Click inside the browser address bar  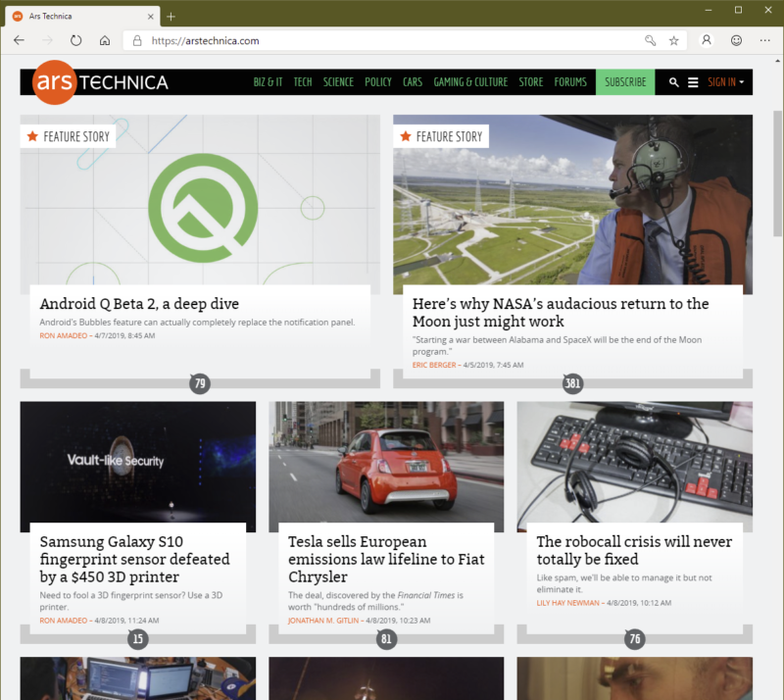coord(343,41)
